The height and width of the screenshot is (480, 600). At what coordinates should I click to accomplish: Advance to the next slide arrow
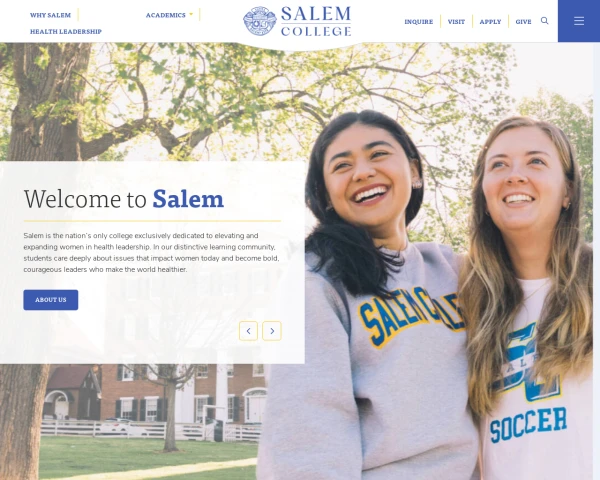pos(272,331)
